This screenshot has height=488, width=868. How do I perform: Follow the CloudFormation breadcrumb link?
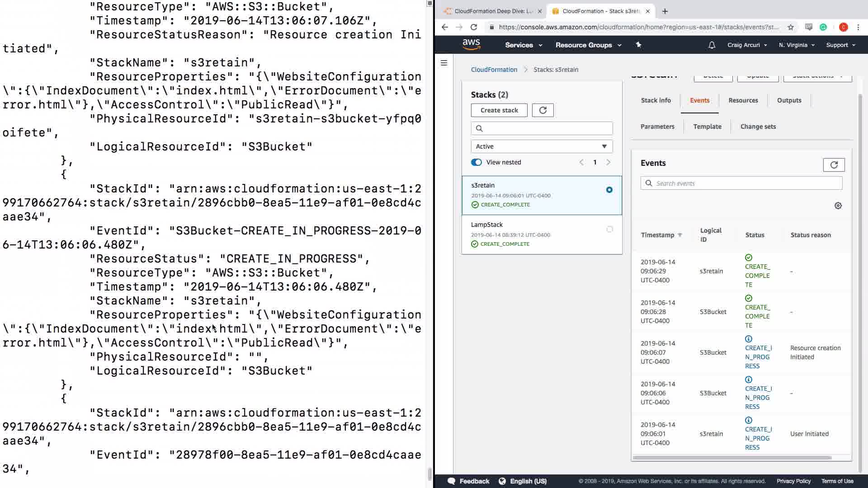click(494, 70)
